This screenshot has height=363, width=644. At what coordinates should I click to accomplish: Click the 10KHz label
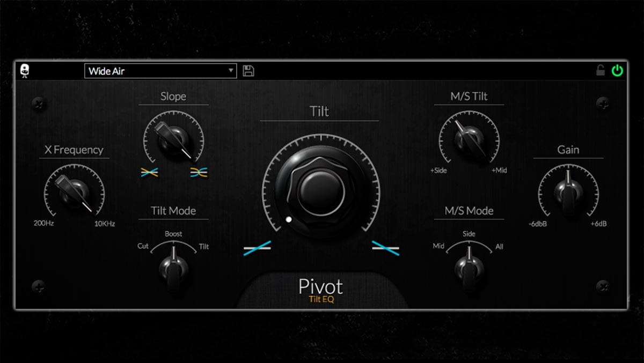click(104, 224)
